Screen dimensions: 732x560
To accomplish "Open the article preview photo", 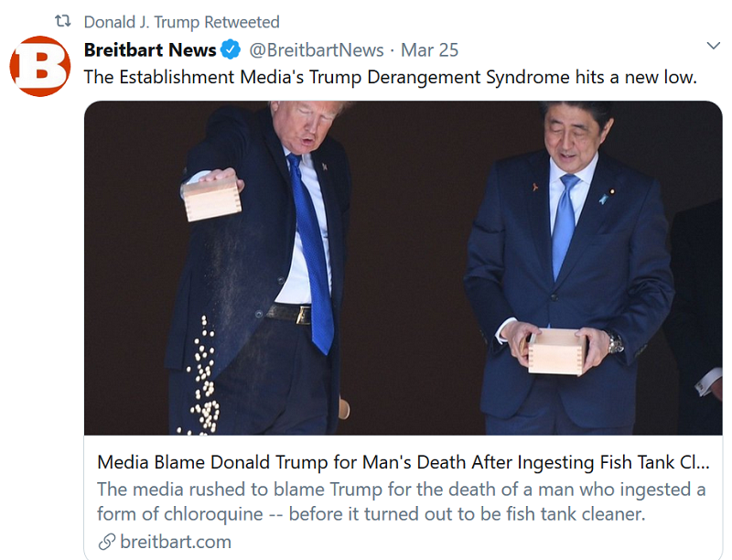I will (x=403, y=267).
